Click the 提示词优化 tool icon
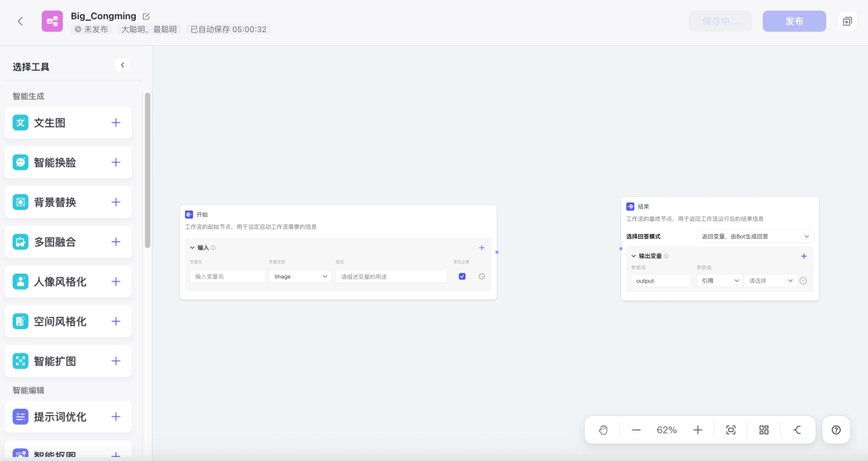 tap(20, 417)
